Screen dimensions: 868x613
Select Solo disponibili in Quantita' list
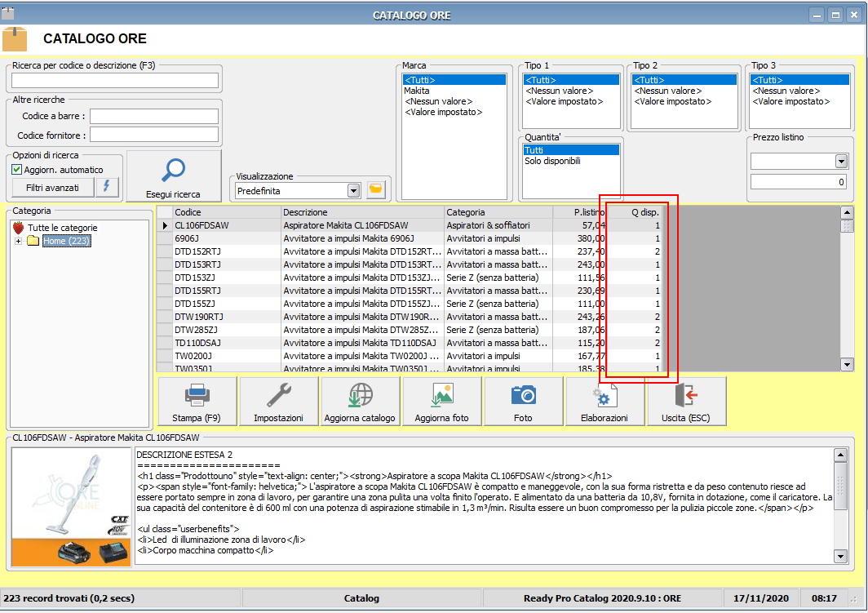click(x=552, y=161)
